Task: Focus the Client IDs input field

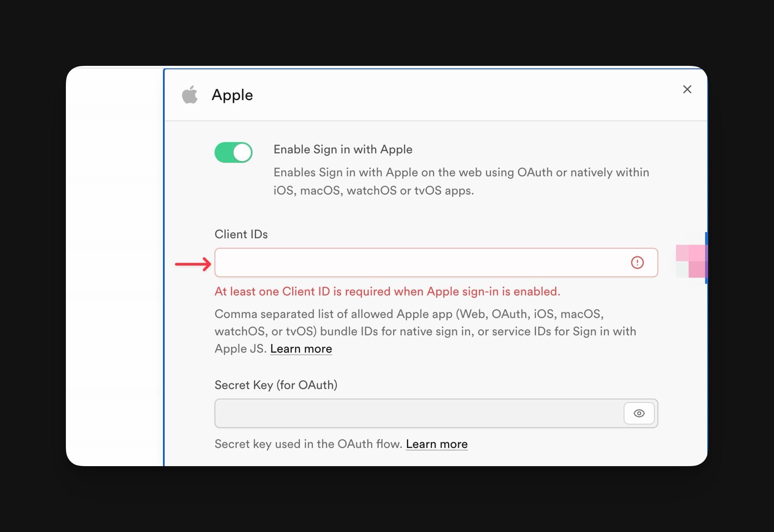Action: tap(436, 263)
